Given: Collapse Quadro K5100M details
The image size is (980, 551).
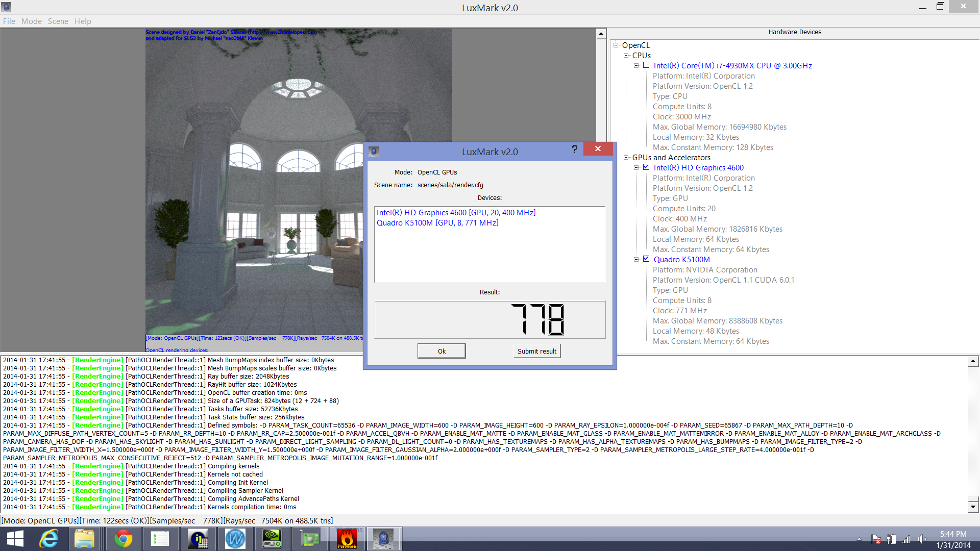Looking at the screenshot, I should pyautogui.click(x=636, y=259).
